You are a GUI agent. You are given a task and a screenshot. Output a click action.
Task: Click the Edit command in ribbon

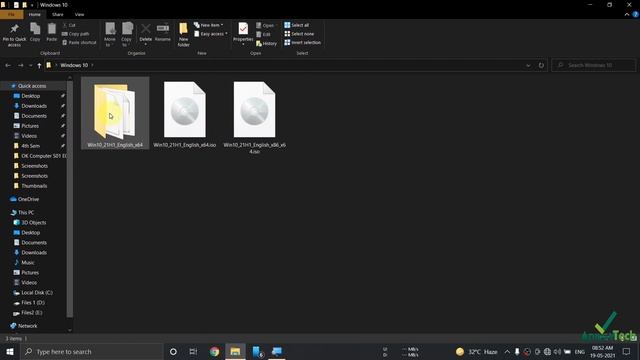pos(263,34)
